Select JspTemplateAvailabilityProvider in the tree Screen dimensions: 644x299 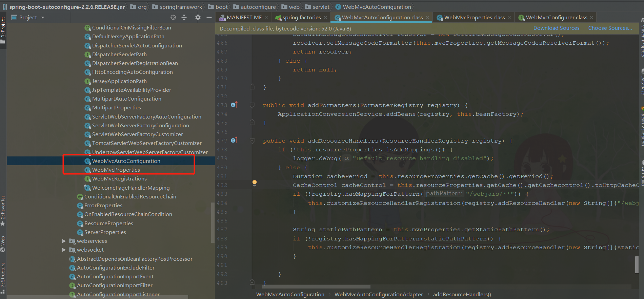pyautogui.click(x=132, y=90)
